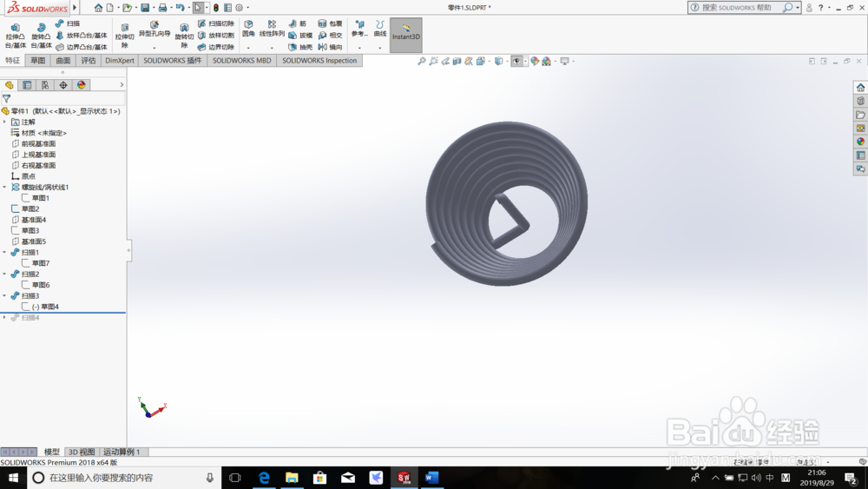868x489 pixels.
Task: Open the SOLIDWORKS Resources home pane icon
Action: point(861,88)
